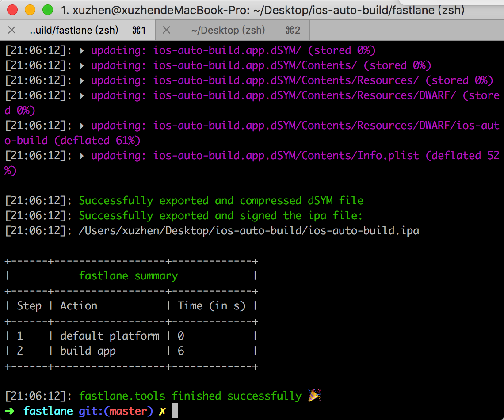Click the ⌘2 shortcut label on second tab
Image resolution: width=504 pixels, height=420 pixels.
pos(293,30)
